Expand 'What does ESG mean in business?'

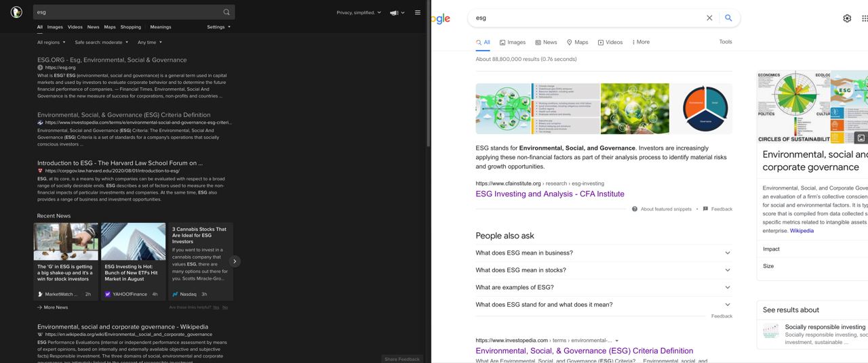[x=604, y=253]
